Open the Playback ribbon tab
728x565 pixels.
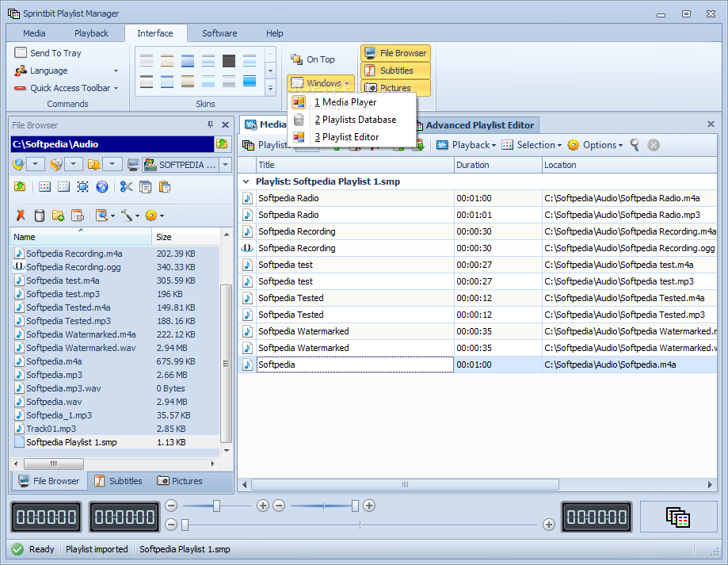[91, 33]
